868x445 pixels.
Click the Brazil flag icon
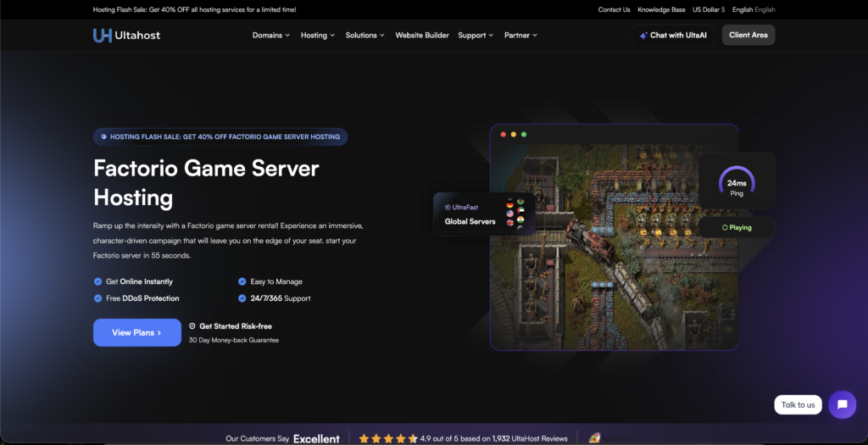click(x=520, y=202)
